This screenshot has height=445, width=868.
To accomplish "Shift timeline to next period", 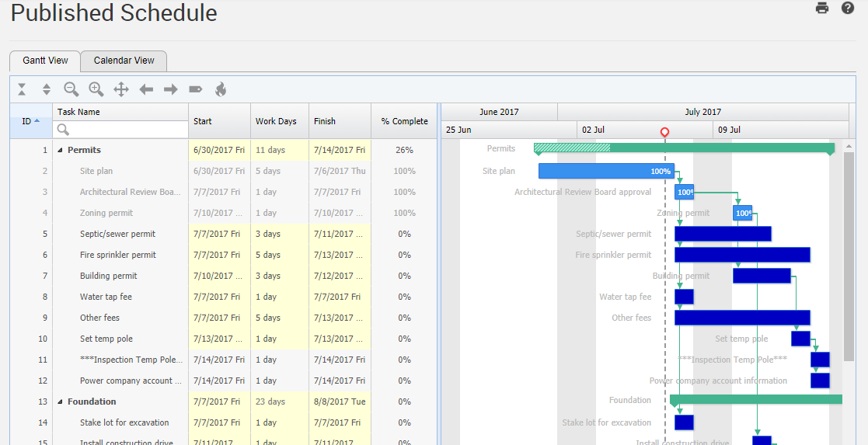I will click(171, 89).
